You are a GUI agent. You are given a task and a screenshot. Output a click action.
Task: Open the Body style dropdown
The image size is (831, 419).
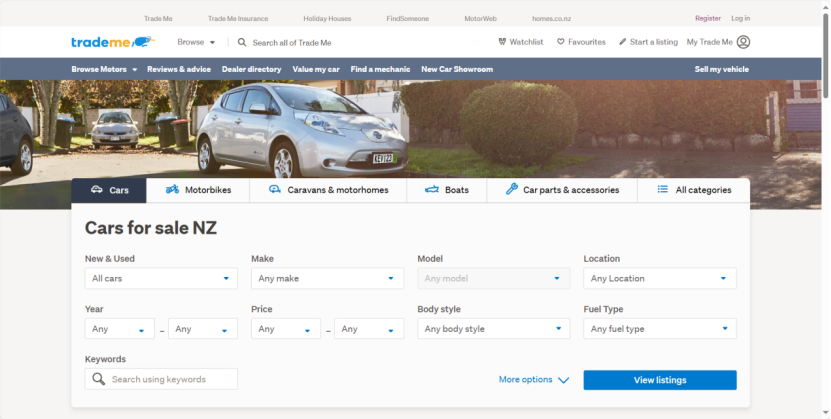click(x=493, y=328)
